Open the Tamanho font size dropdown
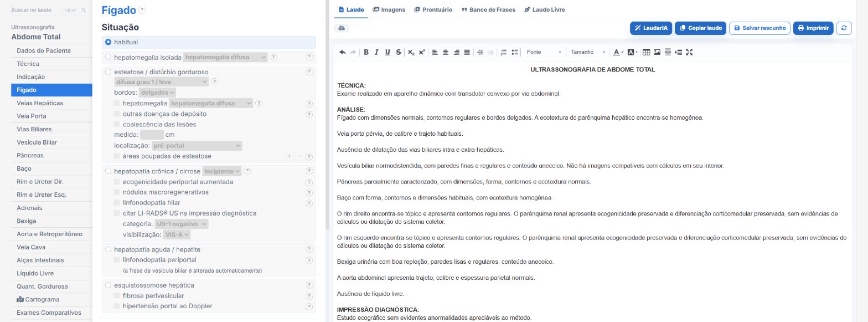This screenshot has height=322, width=868. [588, 52]
